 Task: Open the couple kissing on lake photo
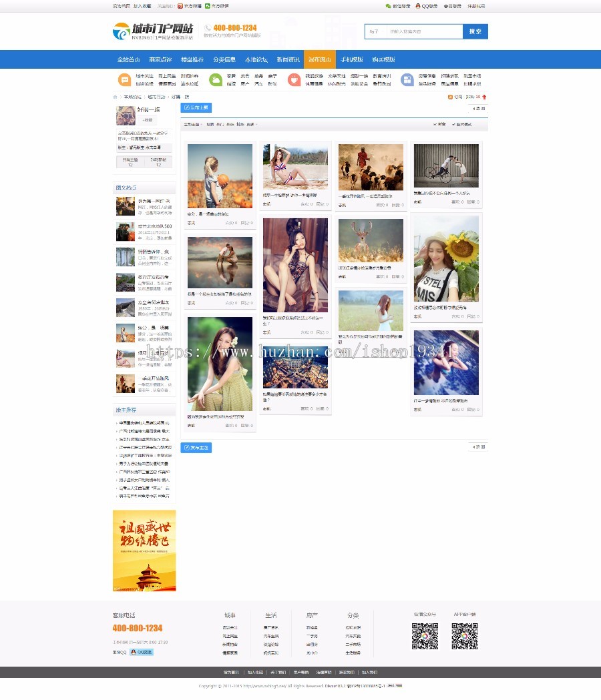[x=220, y=262]
